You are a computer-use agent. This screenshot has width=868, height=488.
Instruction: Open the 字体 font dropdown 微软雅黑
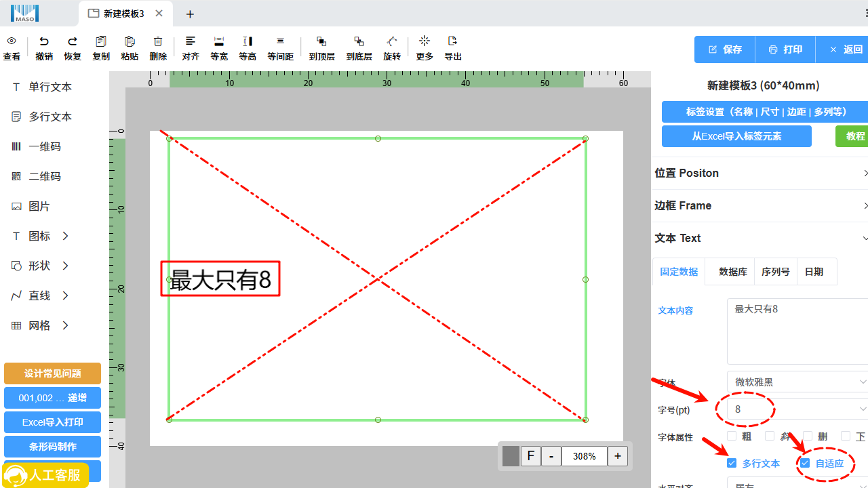pyautogui.click(x=797, y=382)
